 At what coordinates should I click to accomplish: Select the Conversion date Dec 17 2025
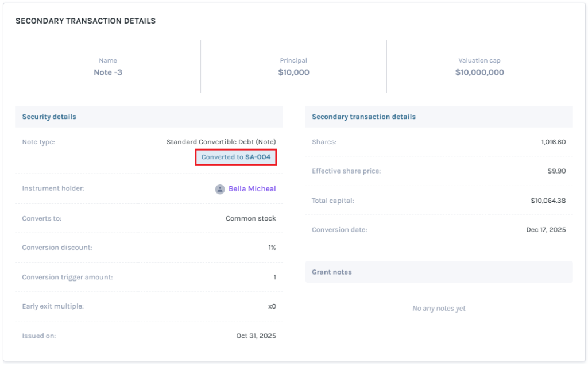[547, 229]
